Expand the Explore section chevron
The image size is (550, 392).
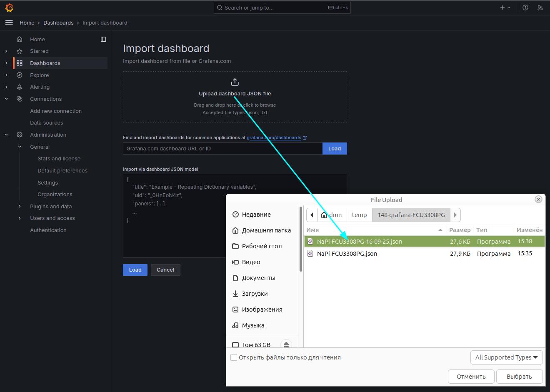click(6, 75)
